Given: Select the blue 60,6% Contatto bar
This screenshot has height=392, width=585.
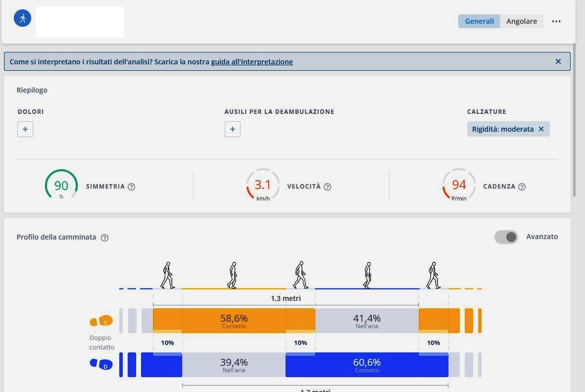Looking at the screenshot, I should point(367,365).
